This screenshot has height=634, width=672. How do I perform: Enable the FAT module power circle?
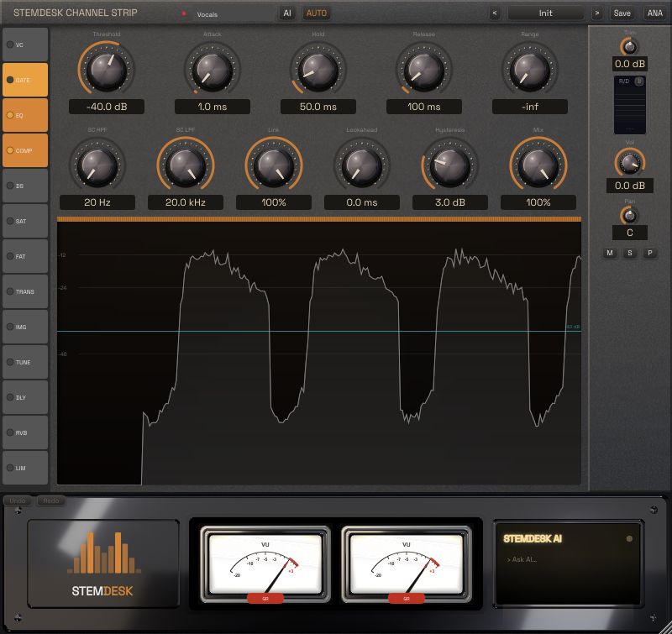(x=10, y=256)
